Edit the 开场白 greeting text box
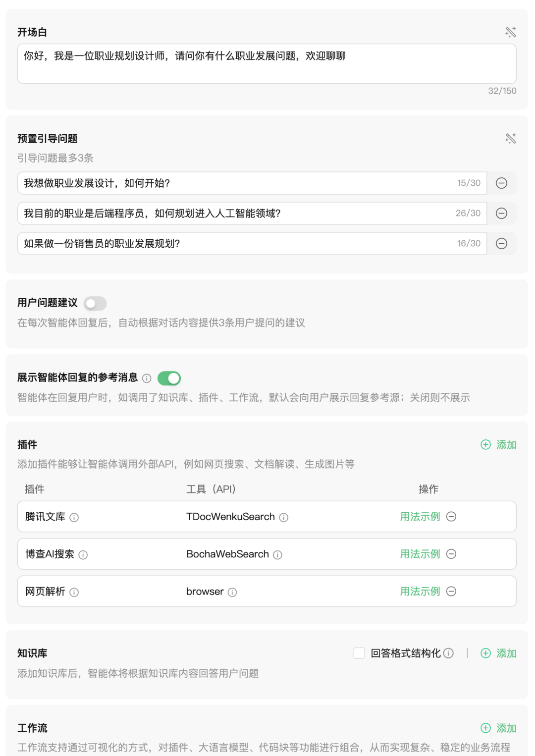The image size is (535, 756). tap(267, 64)
